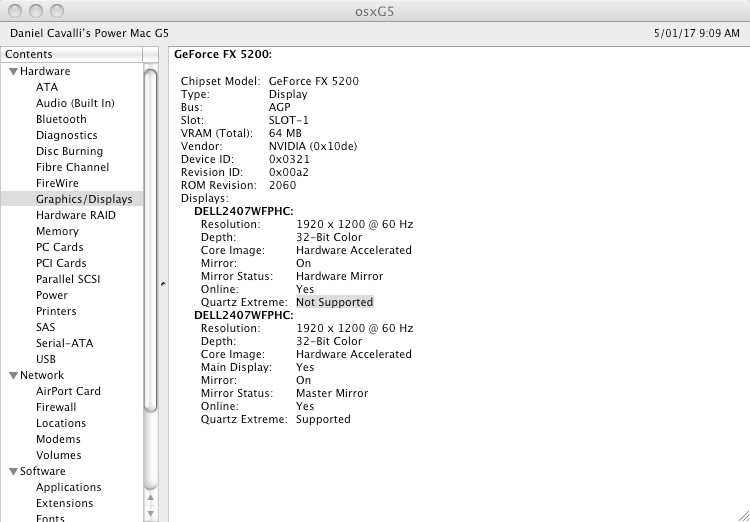The image size is (750, 522).
Task: Open Parallel SCSI details
Action: click(x=68, y=279)
